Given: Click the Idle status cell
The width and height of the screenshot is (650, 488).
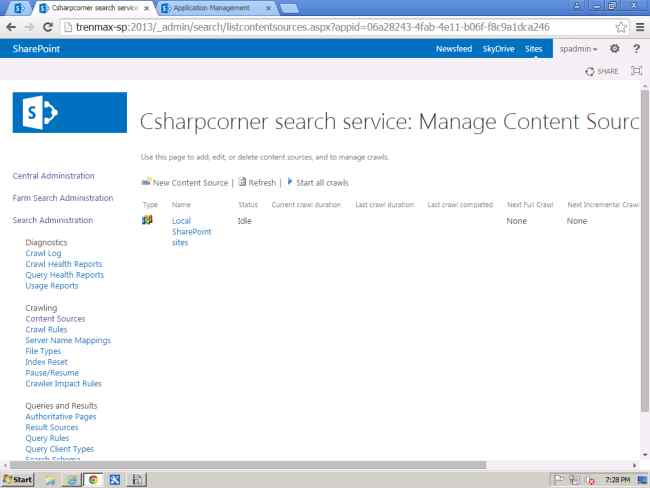Looking at the screenshot, I should coord(245,221).
